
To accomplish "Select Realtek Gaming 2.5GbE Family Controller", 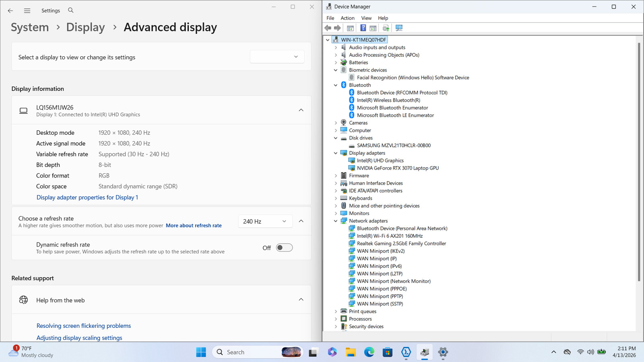I will tap(401, 244).
